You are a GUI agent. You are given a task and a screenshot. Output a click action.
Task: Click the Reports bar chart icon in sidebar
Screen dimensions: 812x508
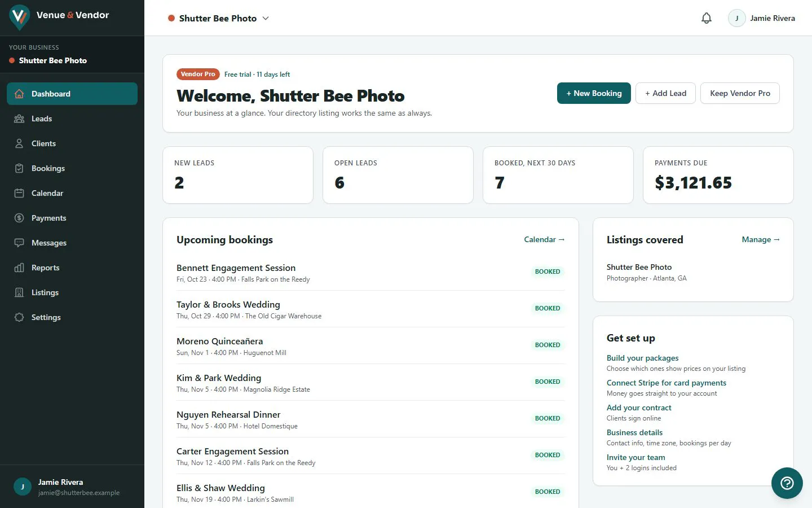coord(19,268)
